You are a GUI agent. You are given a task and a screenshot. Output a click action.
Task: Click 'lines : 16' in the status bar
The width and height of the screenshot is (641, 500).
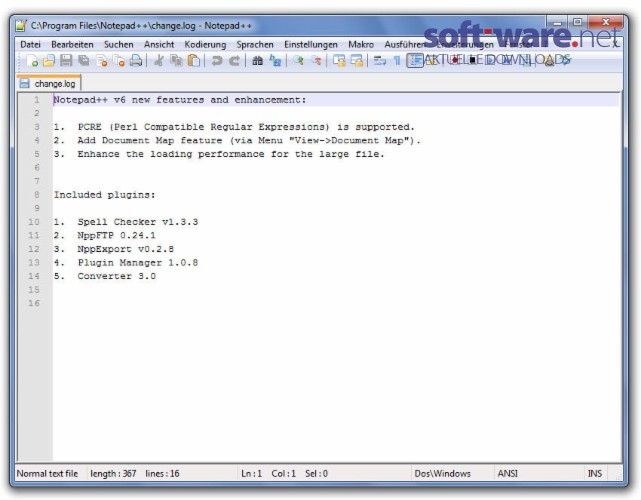(x=162, y=473)
